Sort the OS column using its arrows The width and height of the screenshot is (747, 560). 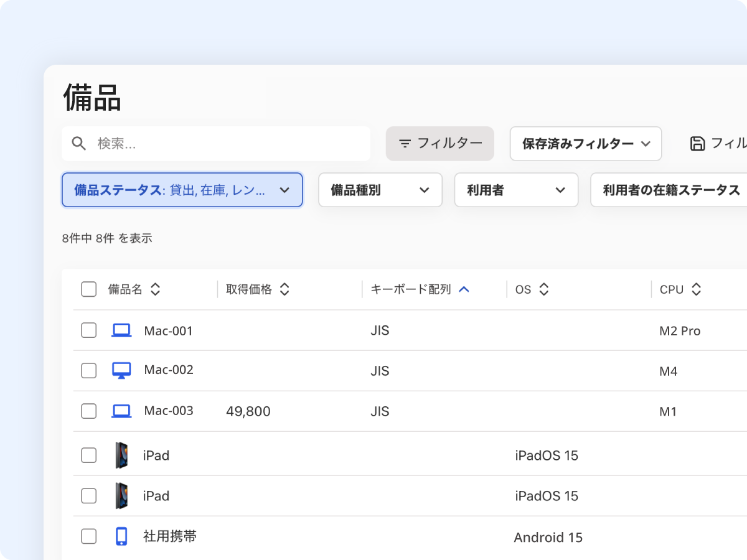543,289
